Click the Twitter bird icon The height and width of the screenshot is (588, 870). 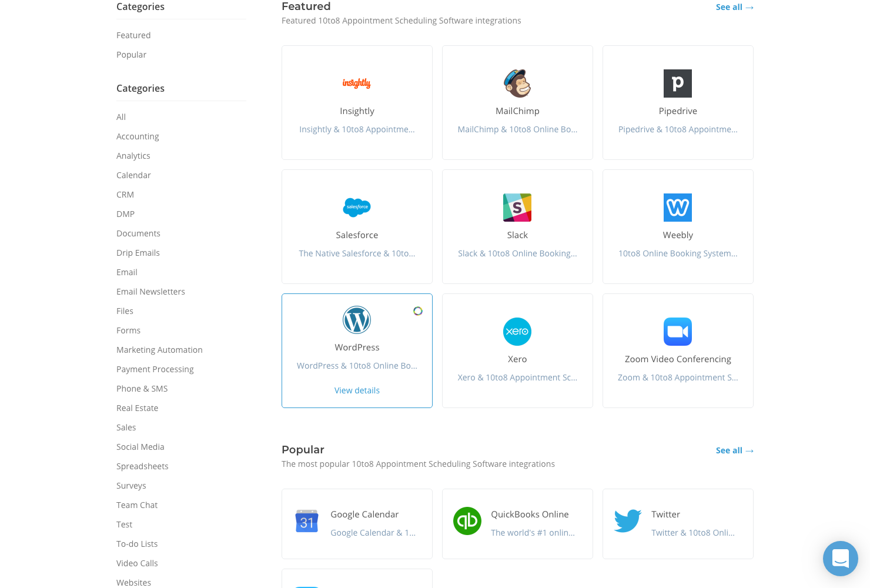628,521
